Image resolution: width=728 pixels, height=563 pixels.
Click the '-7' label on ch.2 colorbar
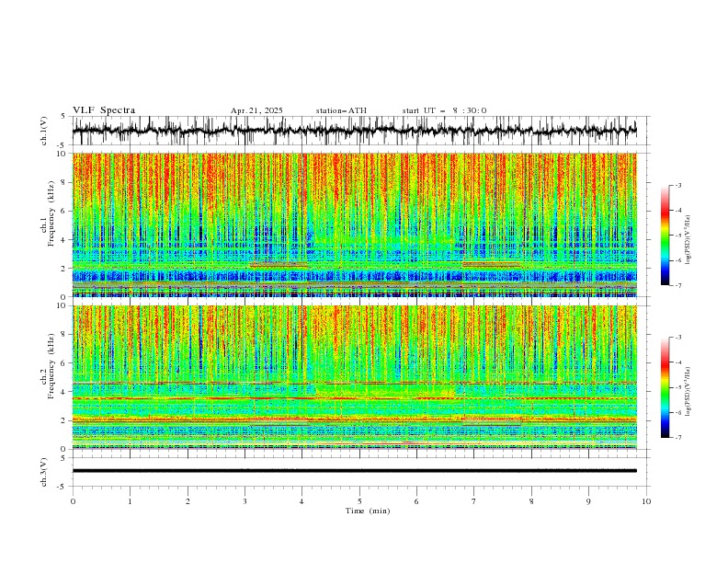677,438
